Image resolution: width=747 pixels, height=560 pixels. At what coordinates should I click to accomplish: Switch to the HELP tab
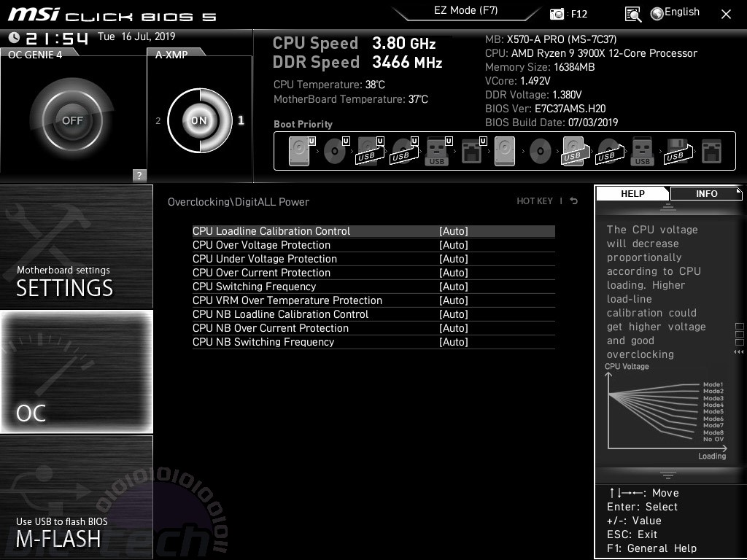(x=632, y=194)
